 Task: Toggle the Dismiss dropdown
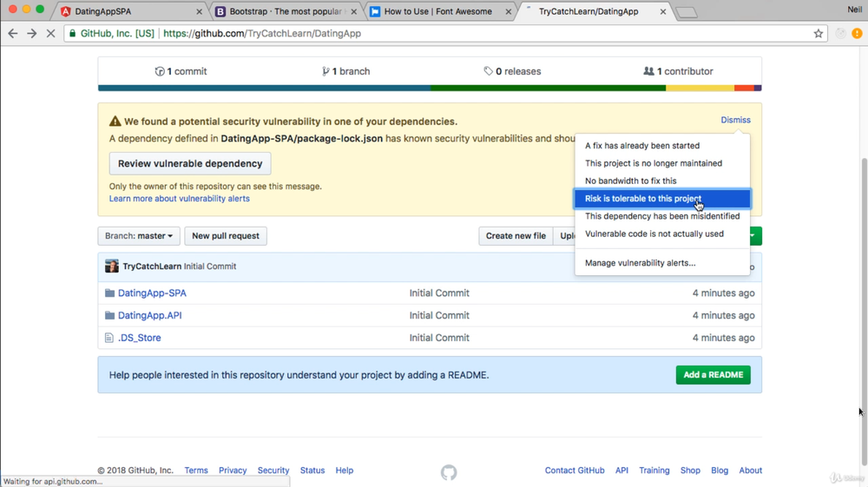(x=735, y=120)
